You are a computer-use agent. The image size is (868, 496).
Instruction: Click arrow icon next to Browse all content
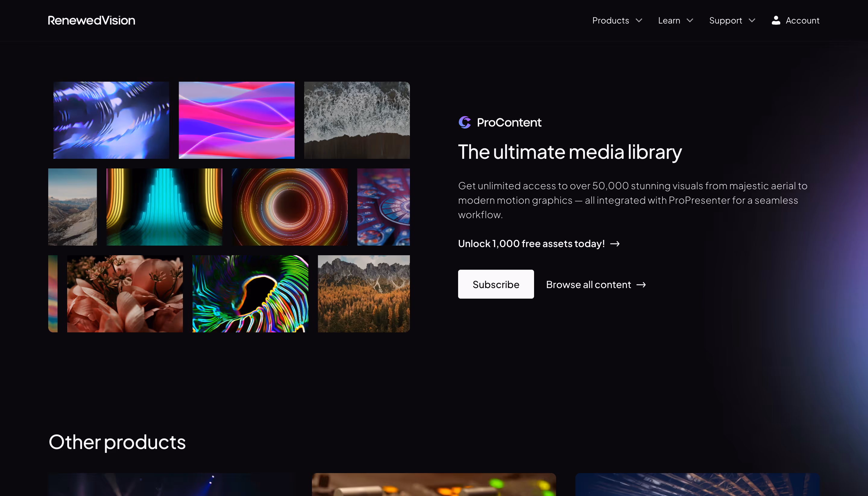[641, 285]
